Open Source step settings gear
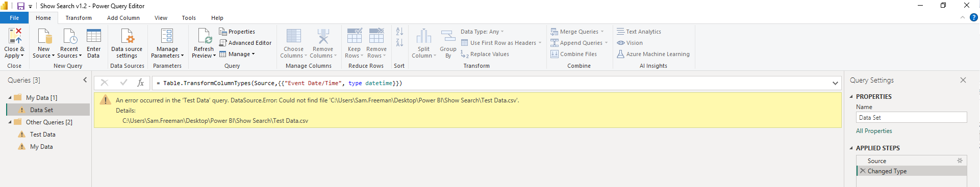The width and height of the screenshot is (980, 187). tap(960, 161)
